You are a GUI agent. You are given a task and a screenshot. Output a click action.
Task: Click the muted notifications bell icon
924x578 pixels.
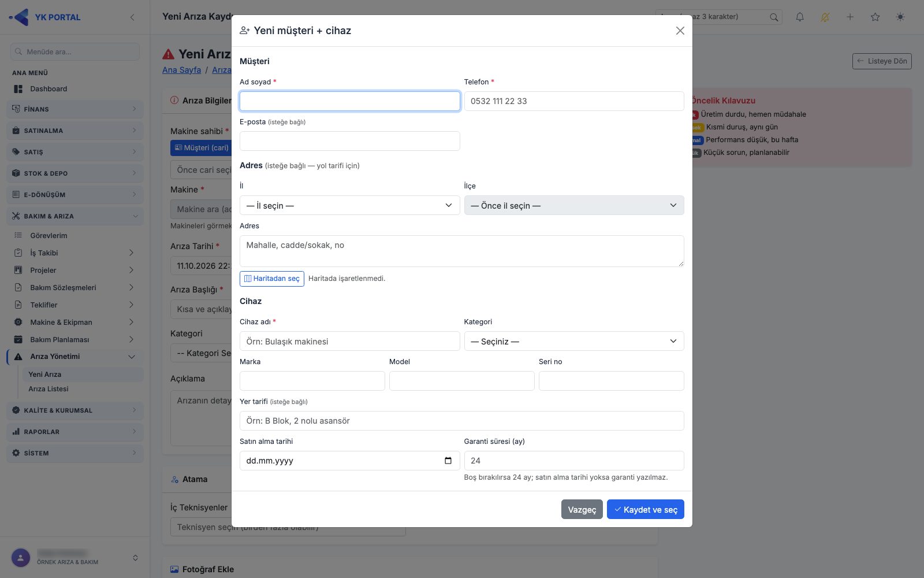click(x=825, y=17)
